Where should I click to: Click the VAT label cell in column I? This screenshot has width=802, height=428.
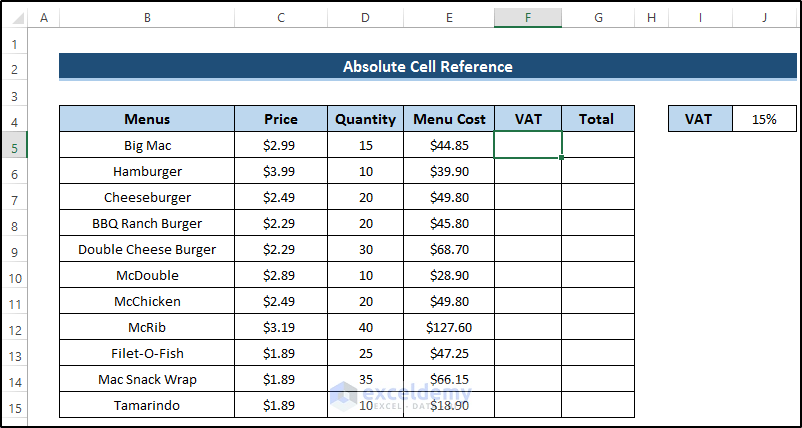699,119
